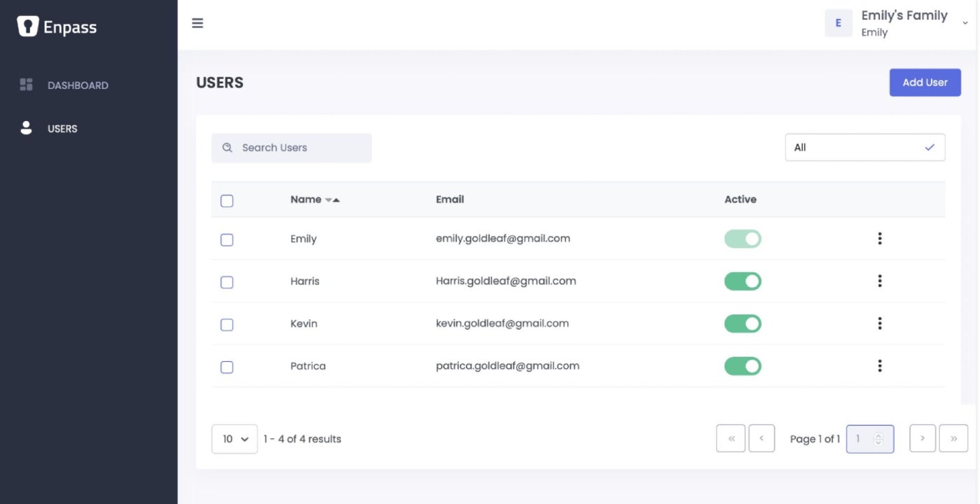Click the Email column header
Image resolution: width=980 pixels, height=504 pixels.
pyautogui.click(x=449, y=199)
